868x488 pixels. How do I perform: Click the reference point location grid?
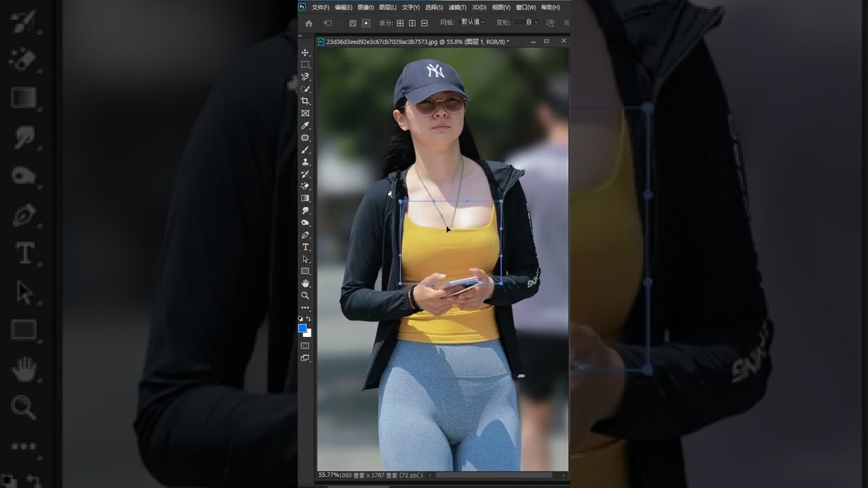click(366, 23)
